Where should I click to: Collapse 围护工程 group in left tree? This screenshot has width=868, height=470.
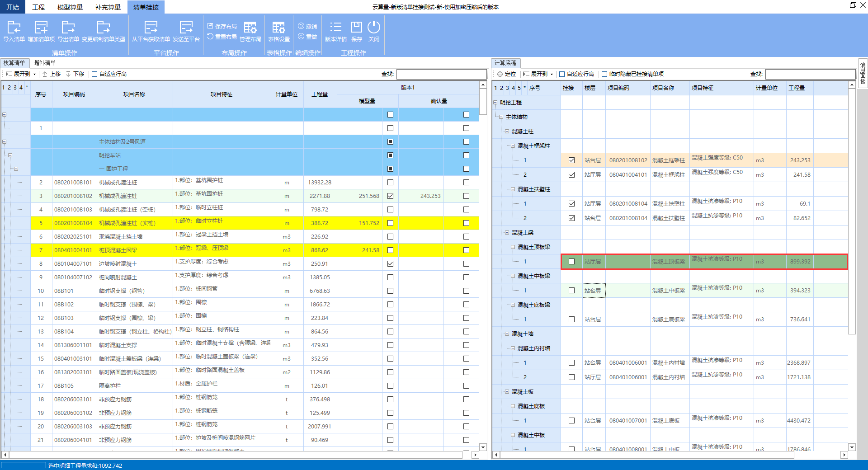pos(16,169)
